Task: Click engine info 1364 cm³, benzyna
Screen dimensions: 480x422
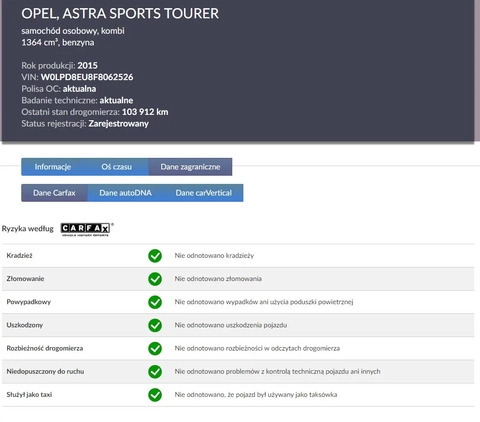Action: (x=58, y=42)
